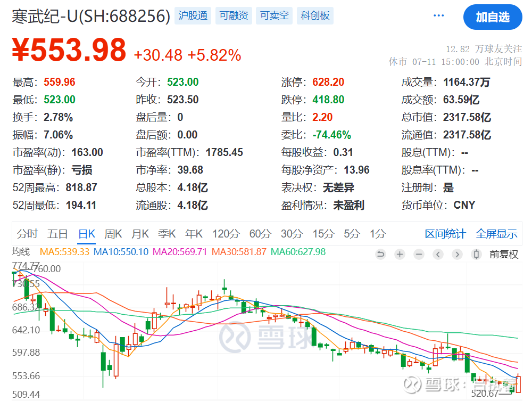Click the 货币单位 value CNY
Viewport: 532px width, 401px height.
click(x=464, y=205)
